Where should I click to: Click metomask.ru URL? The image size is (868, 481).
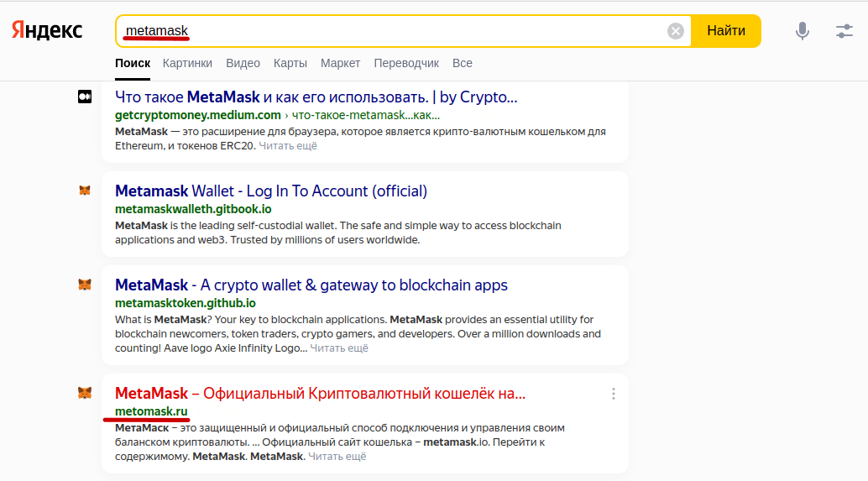pos(151,411)
